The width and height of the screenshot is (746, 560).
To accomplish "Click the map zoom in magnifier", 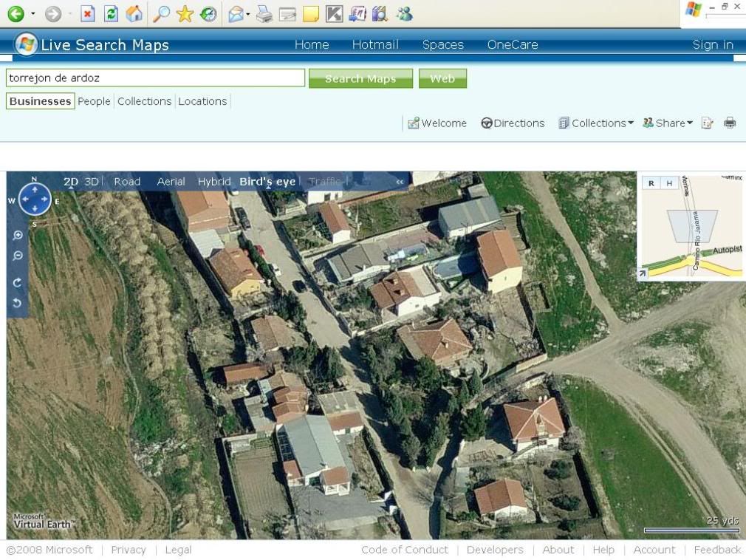I will coord(18,236).
